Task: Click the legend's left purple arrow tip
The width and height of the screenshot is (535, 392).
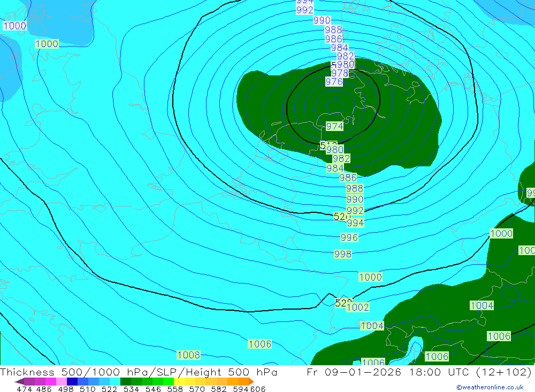Action: [17, 381]
